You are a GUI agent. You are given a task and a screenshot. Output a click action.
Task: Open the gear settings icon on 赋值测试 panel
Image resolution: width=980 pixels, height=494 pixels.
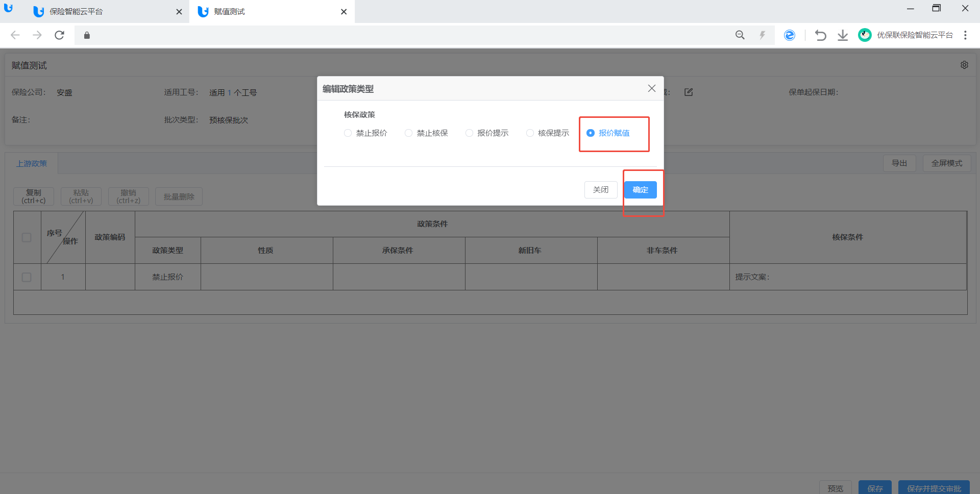(964, 65)
